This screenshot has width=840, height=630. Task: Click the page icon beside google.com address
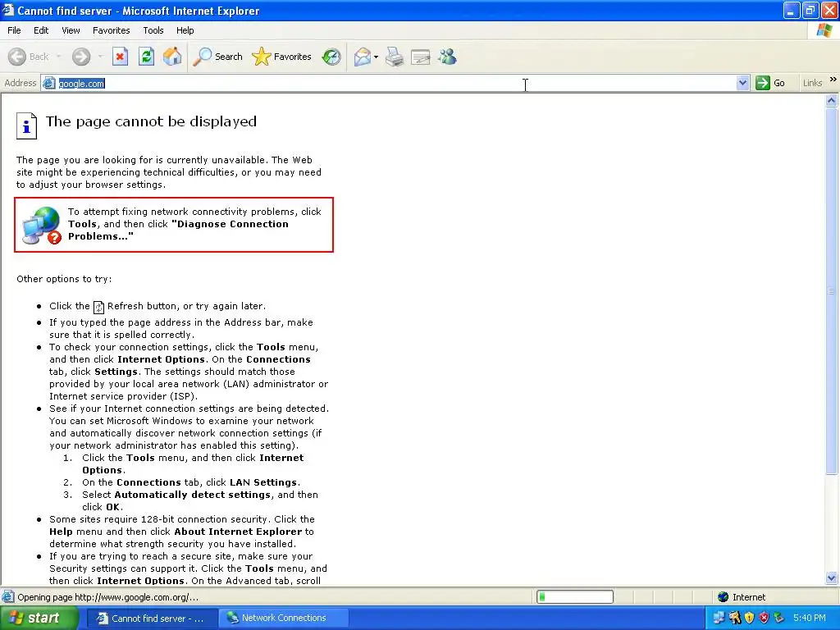pos(48,83)
